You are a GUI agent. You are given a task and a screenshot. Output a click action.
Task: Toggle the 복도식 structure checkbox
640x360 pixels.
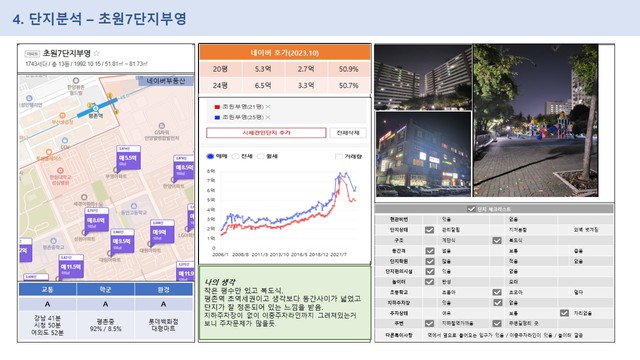pyautogui.click(x=497, y=240)
